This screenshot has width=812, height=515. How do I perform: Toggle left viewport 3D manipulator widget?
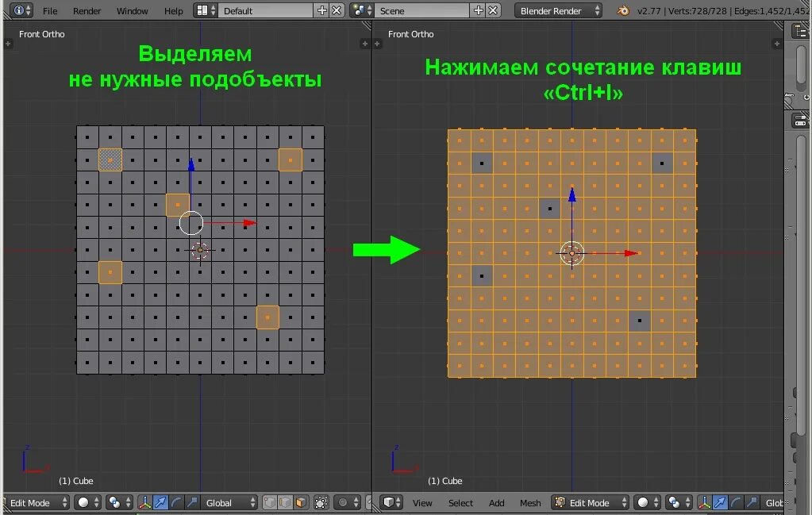click(x=144, y=502)
